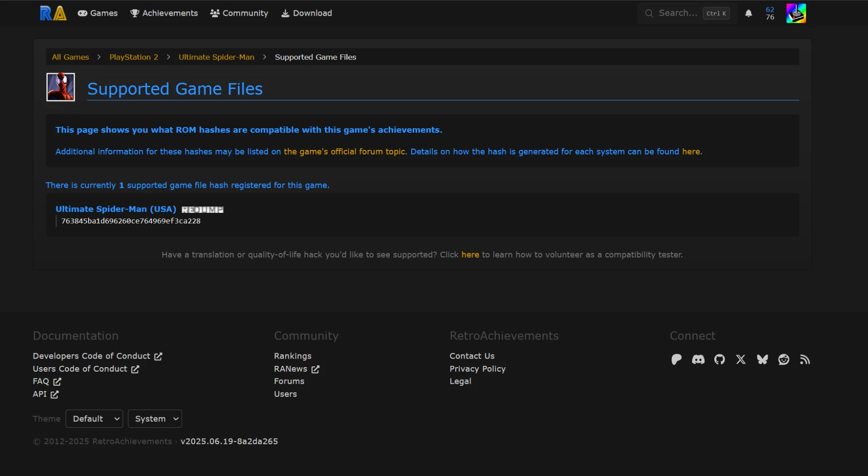Viewport: 868px width, 476px height.
Task: Open the RSS feed icon
Action: (x=805, y=359)
